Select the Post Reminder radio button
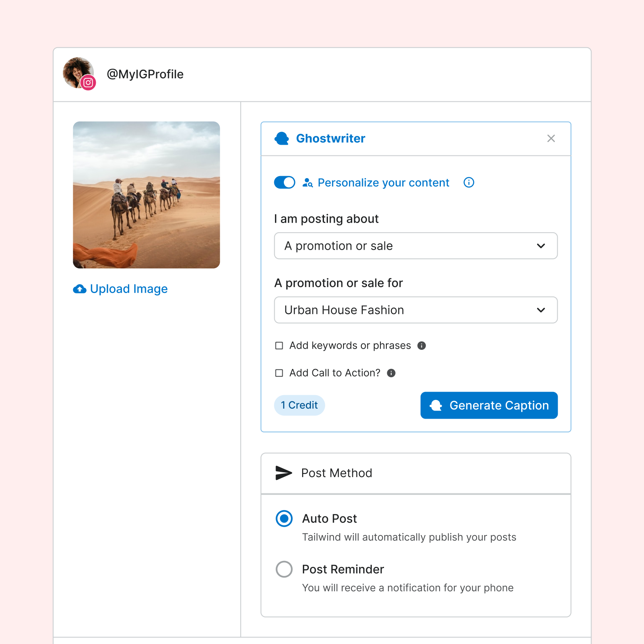 (284, 569)
